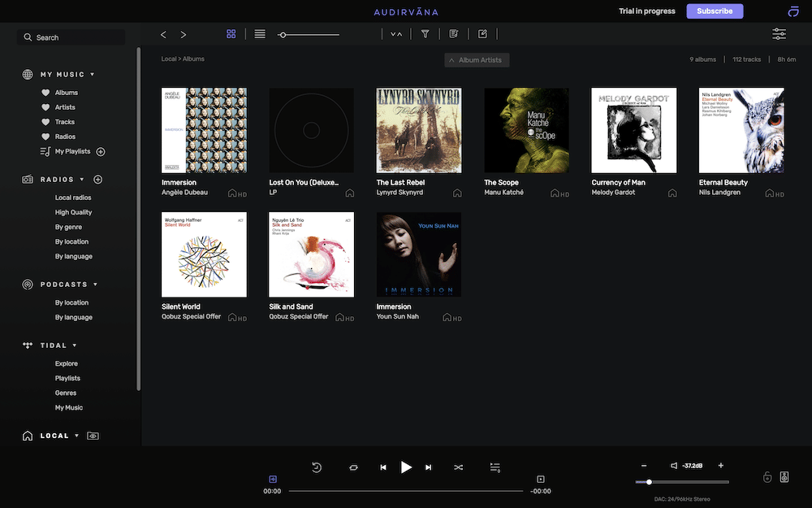Open favorite Tracks in My Music

pos(65,122)
